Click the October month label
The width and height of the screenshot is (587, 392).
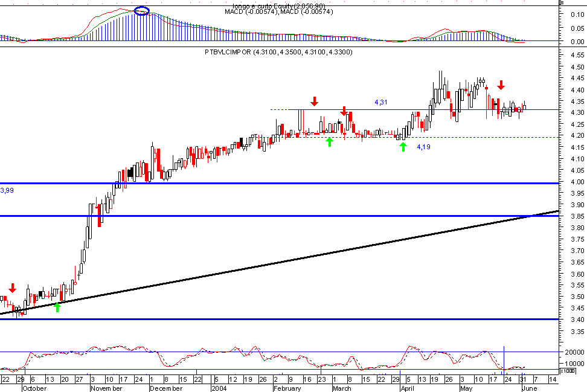coord(34,388)
